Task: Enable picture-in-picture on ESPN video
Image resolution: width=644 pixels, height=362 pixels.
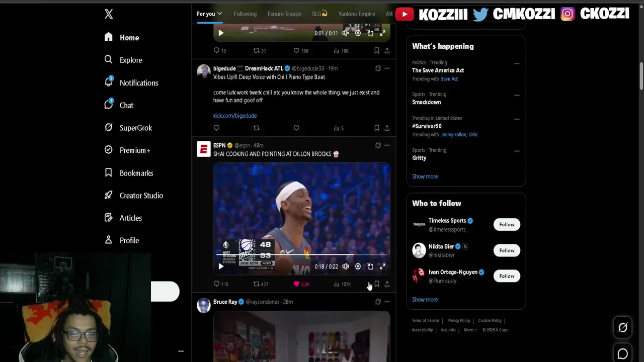Action: click(x=370, y=266)
